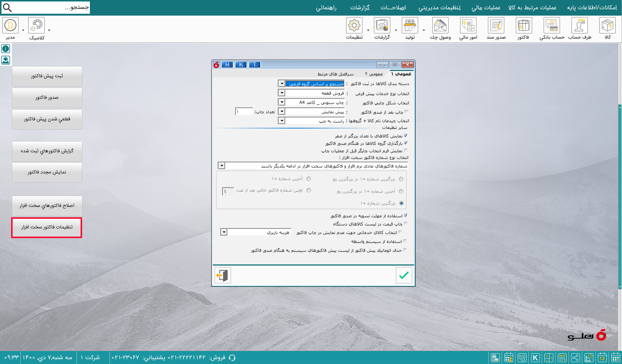Open the calendar 12 icon in status bar
This screenshot has height=364, width=622.
[x=602, y=358]
